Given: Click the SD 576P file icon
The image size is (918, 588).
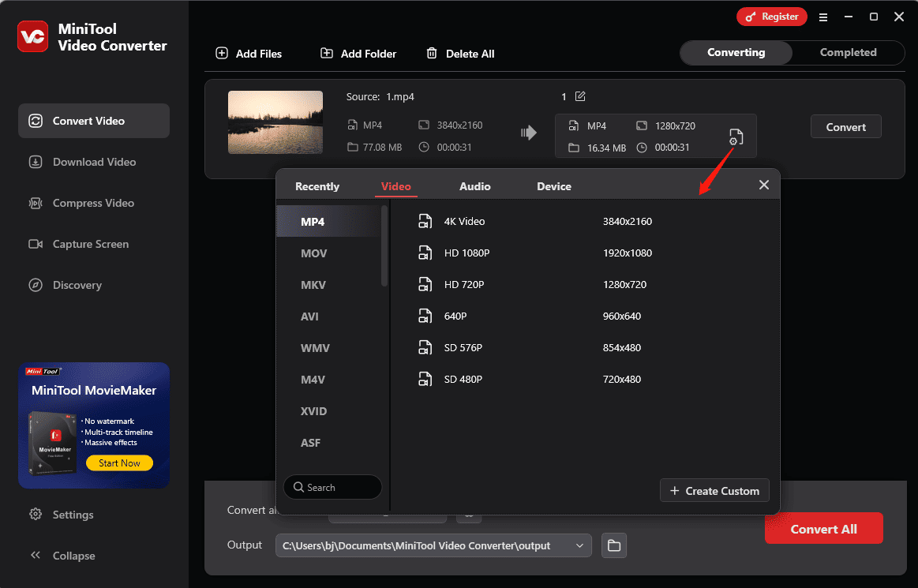Looking at the screenshot, I should coord(425,348).
